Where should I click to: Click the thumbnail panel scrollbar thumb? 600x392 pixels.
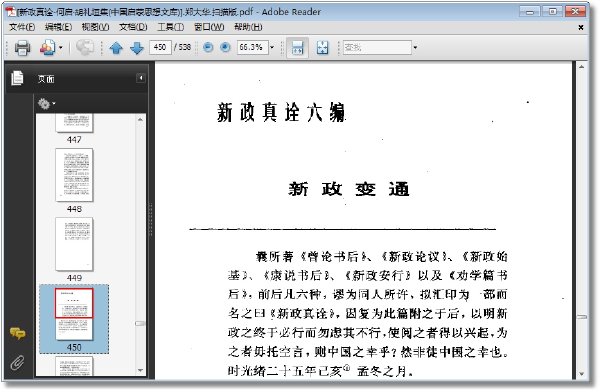pyautogui.click(x=140, y=323)
